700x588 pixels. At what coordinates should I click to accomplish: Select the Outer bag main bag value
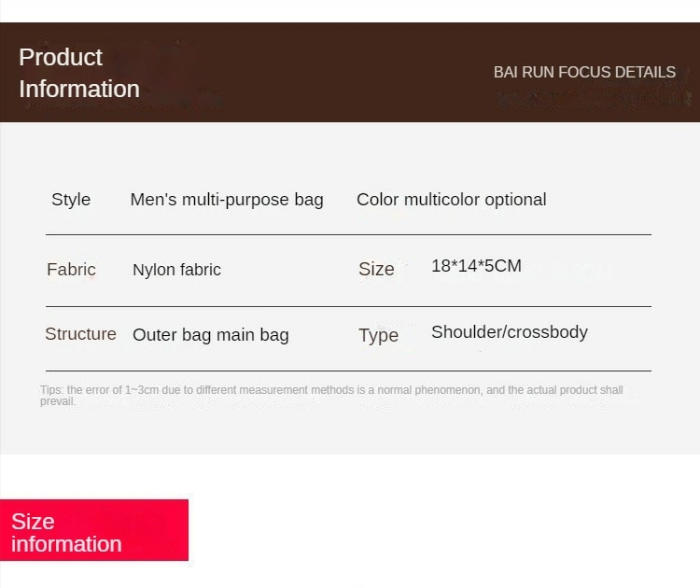pyautogui.click(x=211, y=335)
